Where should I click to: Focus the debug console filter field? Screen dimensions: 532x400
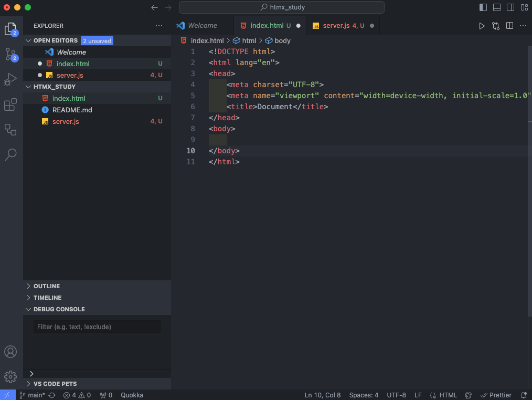pos(97,327)
